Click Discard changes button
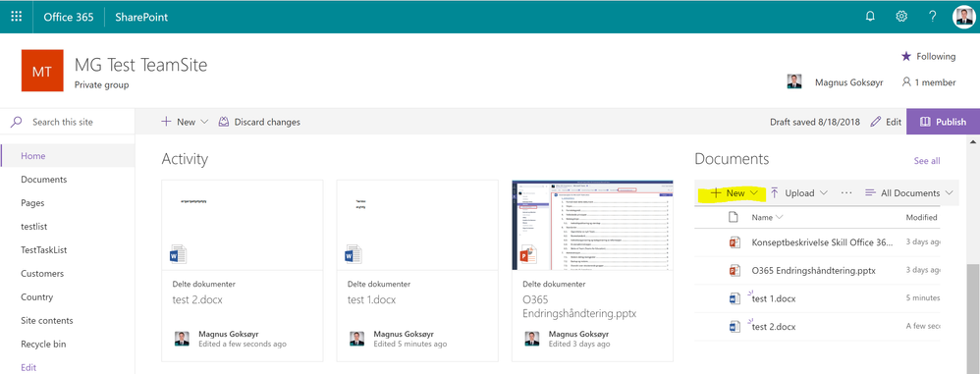Image resolution: width=980 pixels, height=374 pixels. point(259,122)
